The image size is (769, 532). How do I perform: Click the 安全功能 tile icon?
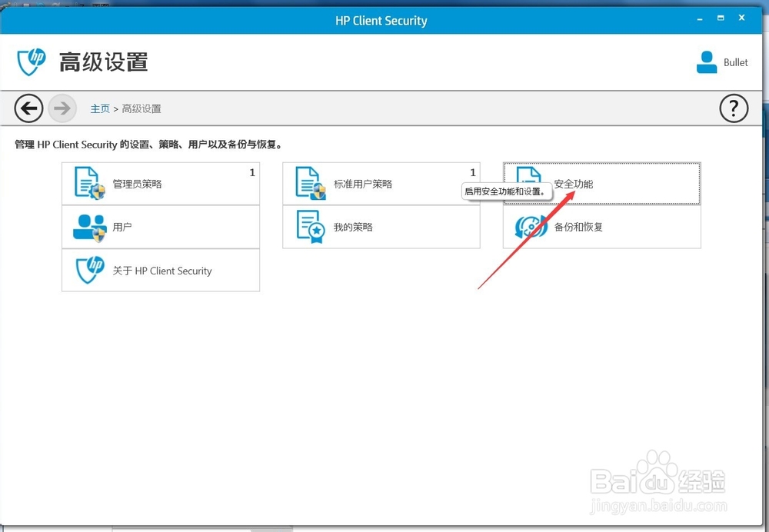click(x=529, y=175)
